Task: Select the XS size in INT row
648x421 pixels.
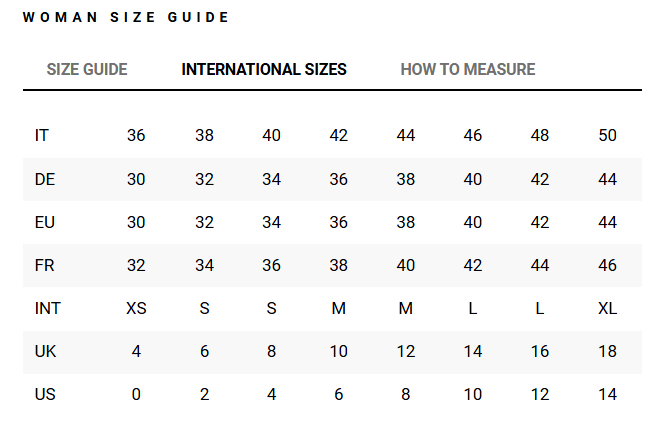Action: (136, 308)
